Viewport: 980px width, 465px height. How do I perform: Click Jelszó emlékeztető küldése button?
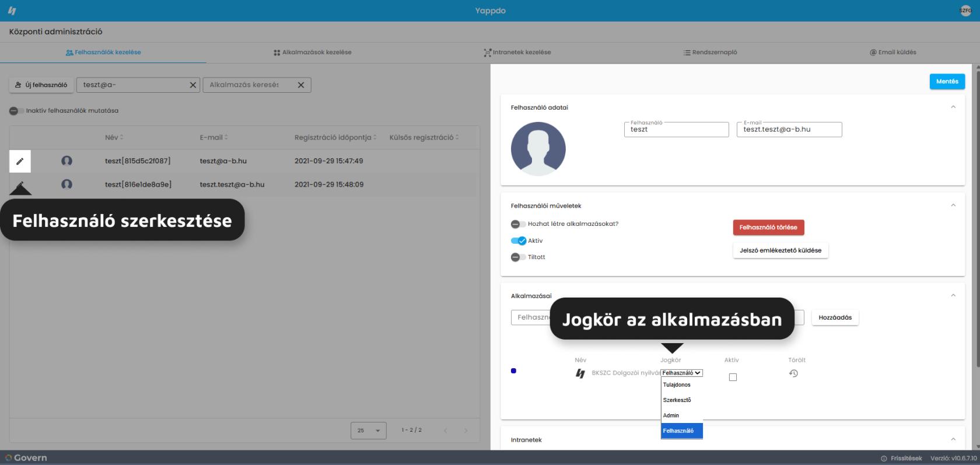click(x=780, y=250)
